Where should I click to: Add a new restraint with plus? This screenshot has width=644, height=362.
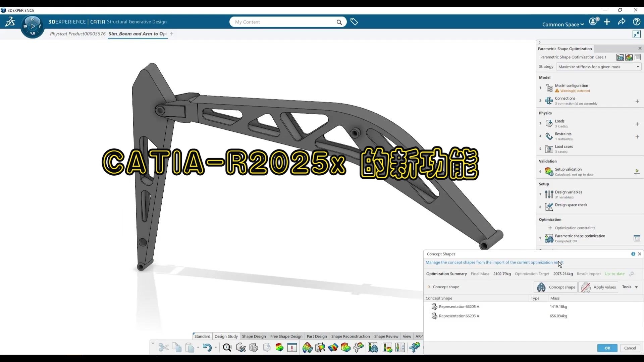[x=637, y=137]
